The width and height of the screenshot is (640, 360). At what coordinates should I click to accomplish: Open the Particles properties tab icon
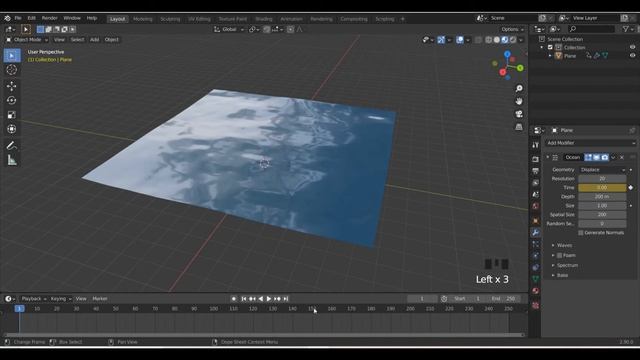(536, 244)
